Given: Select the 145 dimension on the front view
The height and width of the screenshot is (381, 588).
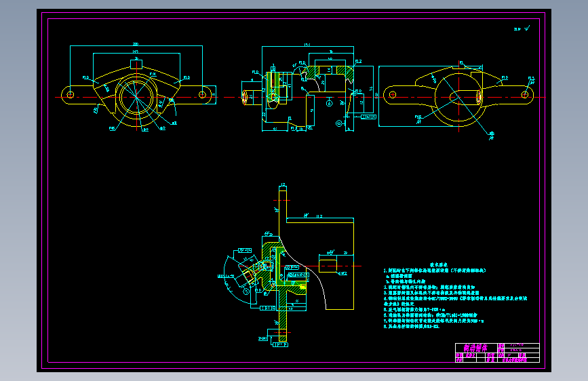Looking at the screenshot, I should coord(136,52).
